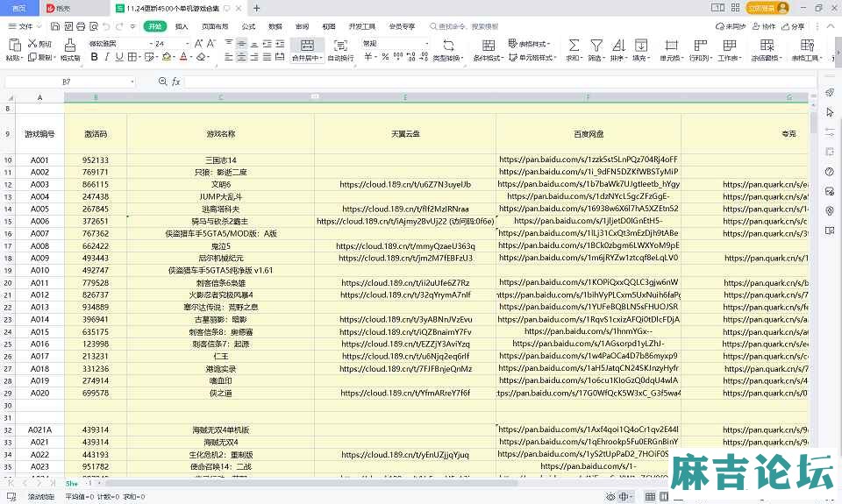Click the Freeze Panes (冻结窗格) icon
This screenshot has height=504, width=842.
point(767,45)
